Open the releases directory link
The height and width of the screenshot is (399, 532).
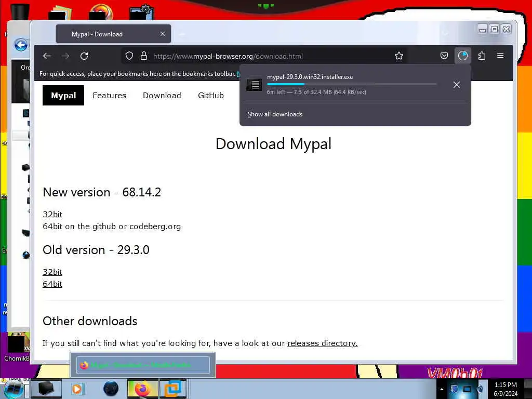coord(322,343)
